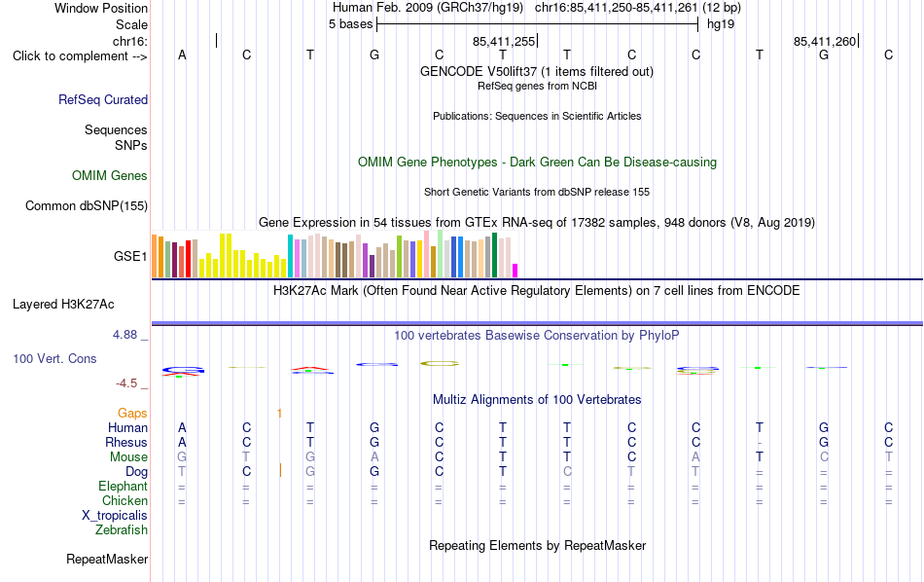The height and width of the screenshot is (582, 924).
Task: Click the SNPs track label
Action: coord(131,145)
